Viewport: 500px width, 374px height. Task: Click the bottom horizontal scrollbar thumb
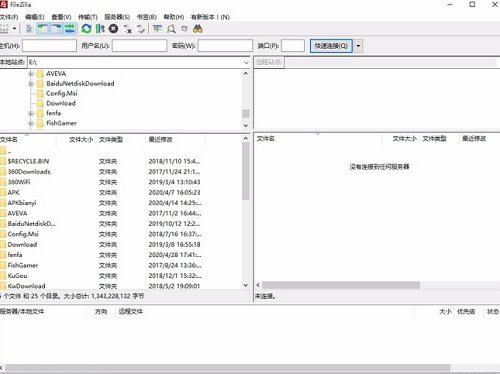click(x=227, y=368)
